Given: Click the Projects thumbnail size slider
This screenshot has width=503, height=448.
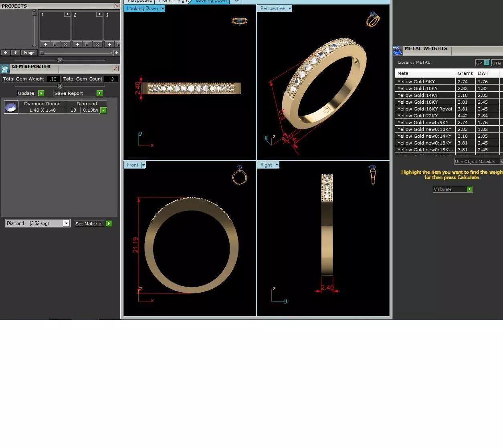Looking at the screenshot, I should (76, 53).
